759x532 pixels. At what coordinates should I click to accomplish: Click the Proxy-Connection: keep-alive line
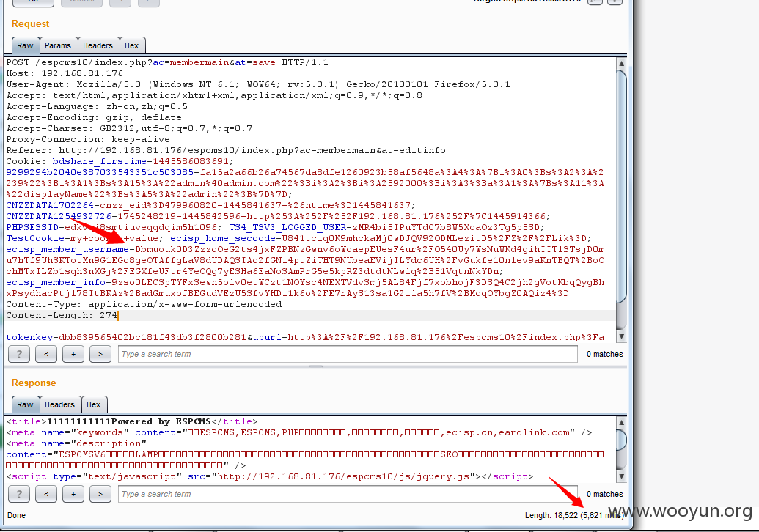(88, 139)
